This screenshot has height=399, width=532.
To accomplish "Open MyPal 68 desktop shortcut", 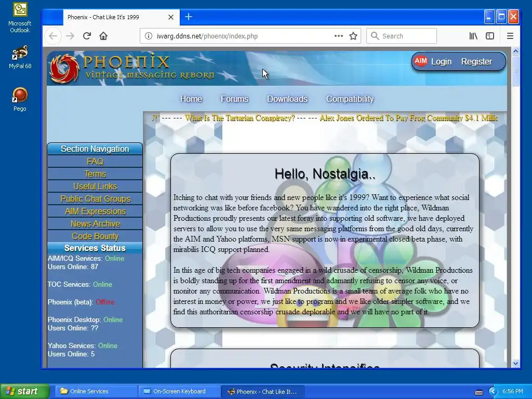I will click(x=20, y=57).
